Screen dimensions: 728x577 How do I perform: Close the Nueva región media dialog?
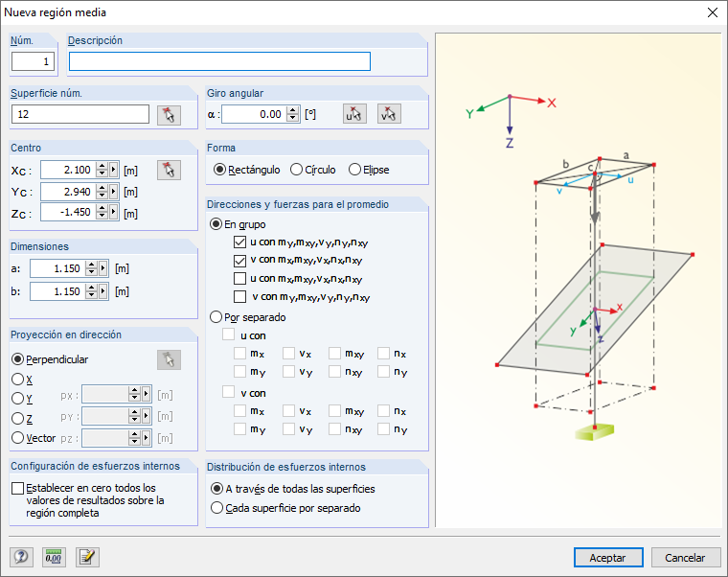click(713, 12)
